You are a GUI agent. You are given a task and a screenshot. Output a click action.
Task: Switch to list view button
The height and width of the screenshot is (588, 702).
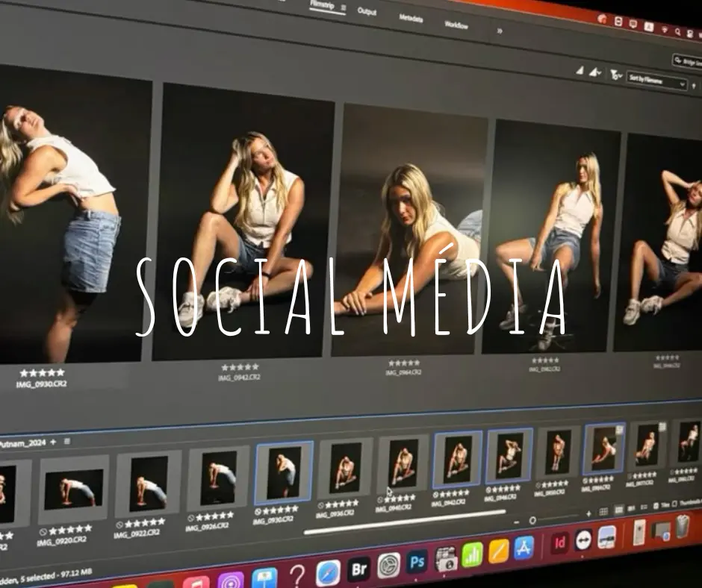coord(644,507)
